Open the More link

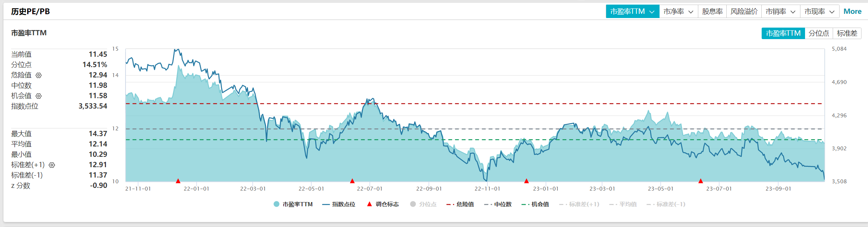pos(852,12)
